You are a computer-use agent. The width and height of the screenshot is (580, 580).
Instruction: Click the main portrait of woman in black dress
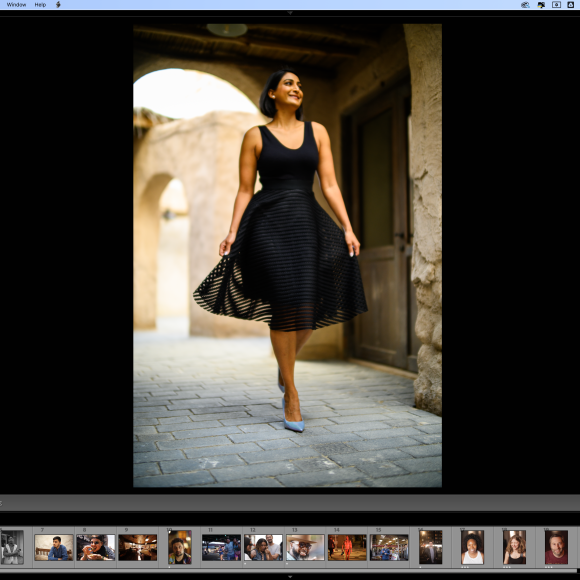[x=287, y=256]
